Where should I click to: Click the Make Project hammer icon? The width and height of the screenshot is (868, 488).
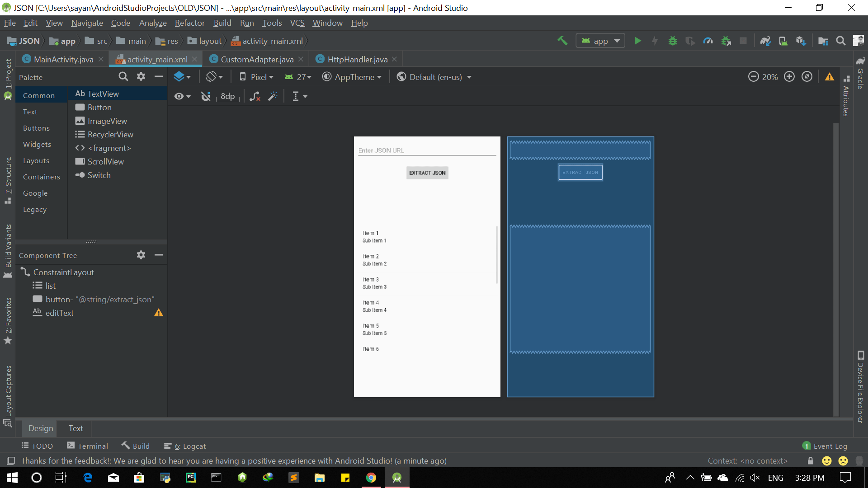point(562,41)
